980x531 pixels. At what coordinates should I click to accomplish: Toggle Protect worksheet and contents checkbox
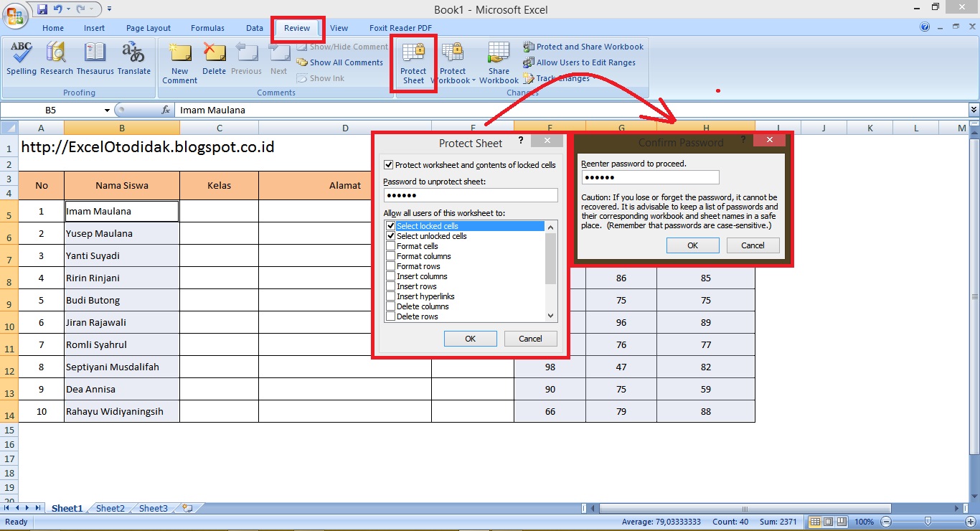click(x=389, y=164)
